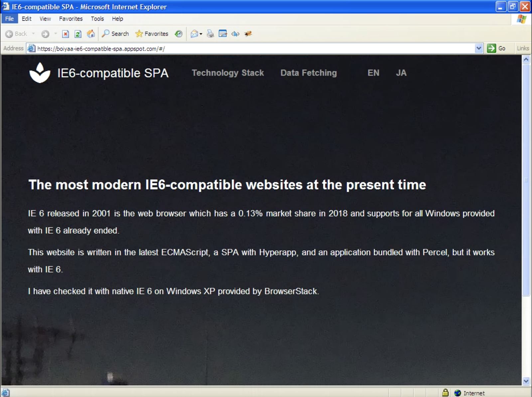The width and height of the screenshot is (532, 397).
Task: Open the View menu
Action: tap(45, 19)
